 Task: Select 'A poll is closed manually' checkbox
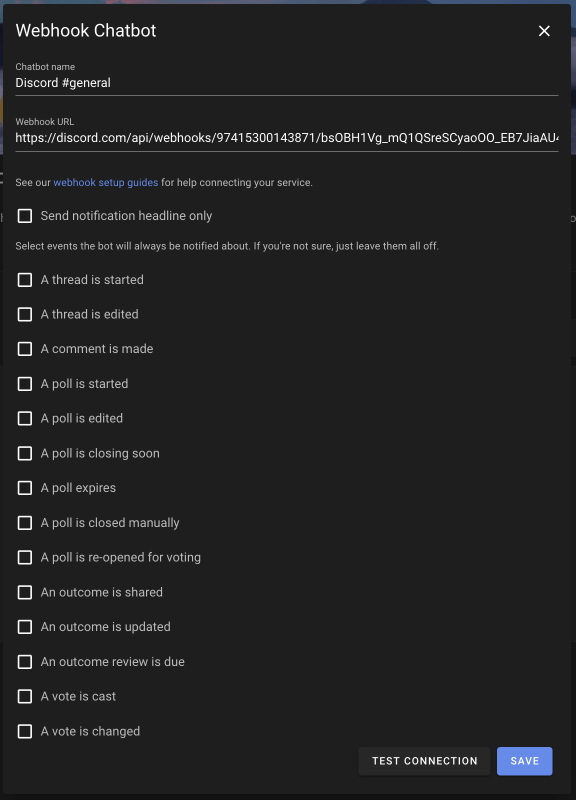point(24,523)
